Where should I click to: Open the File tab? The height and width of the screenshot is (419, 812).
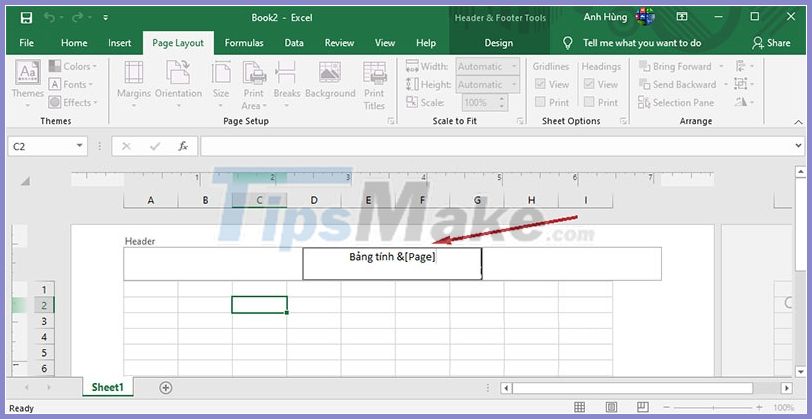(x=26, y=43)
